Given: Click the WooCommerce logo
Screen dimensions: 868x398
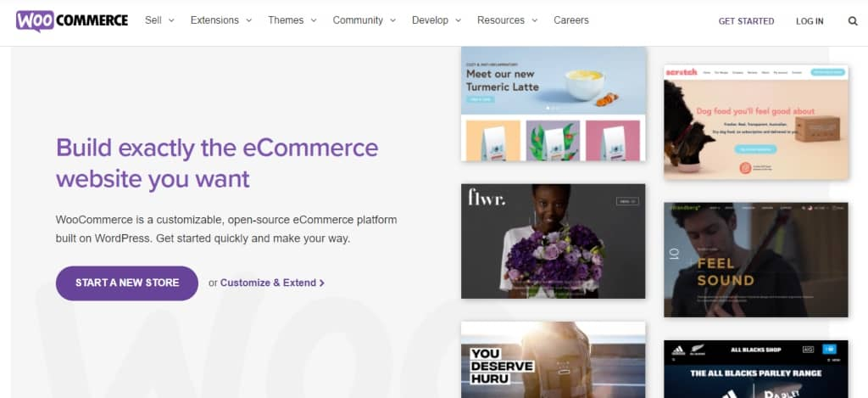Looking at the screenshot, I should click(x=72, y=21).
